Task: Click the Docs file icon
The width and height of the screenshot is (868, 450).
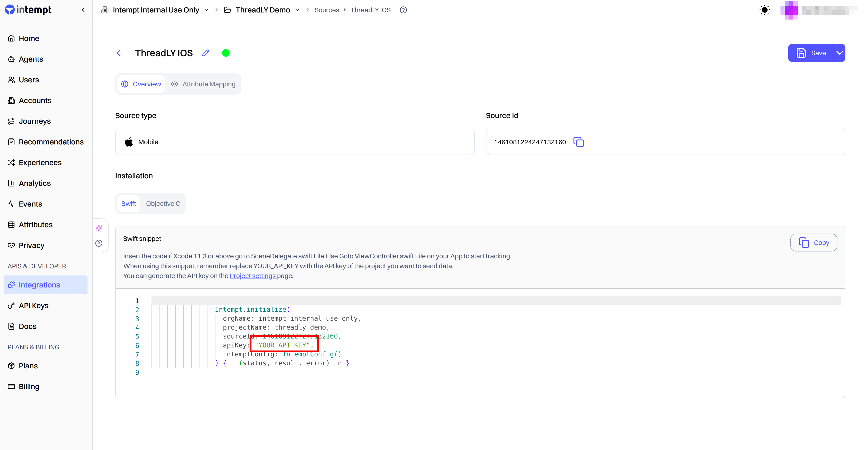Action: click(12, 326)
